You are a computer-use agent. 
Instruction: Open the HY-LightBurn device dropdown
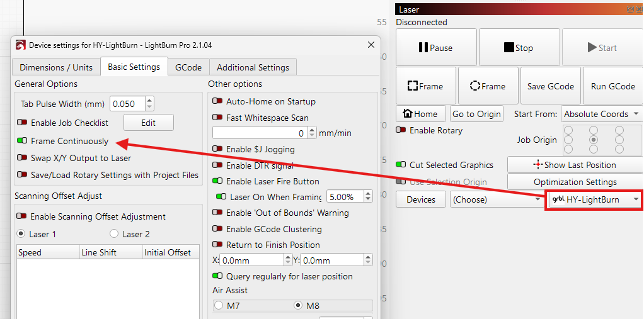pyautogui.click(x=594, y=199)
